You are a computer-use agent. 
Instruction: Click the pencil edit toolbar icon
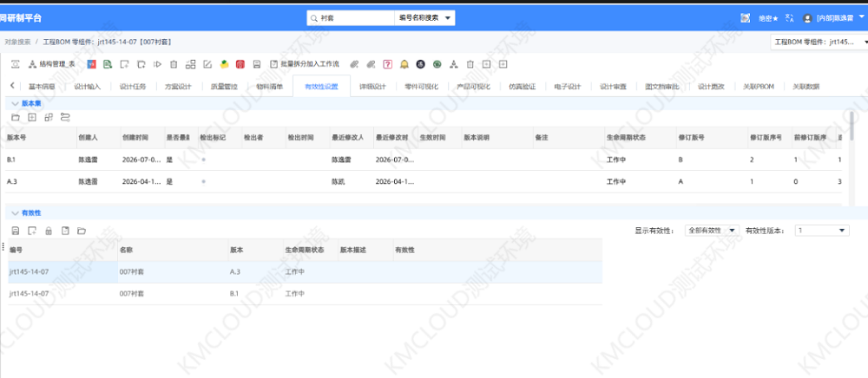pyautogui.click(x=207, y=64)
